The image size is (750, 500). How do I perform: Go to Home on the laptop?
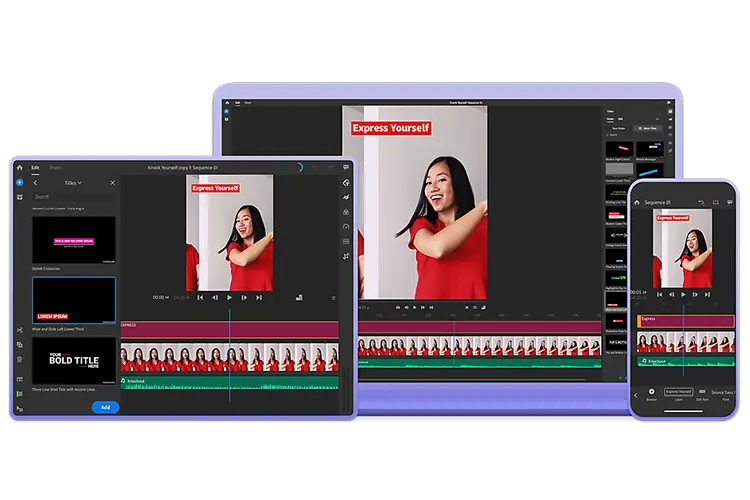click(227, 102)
